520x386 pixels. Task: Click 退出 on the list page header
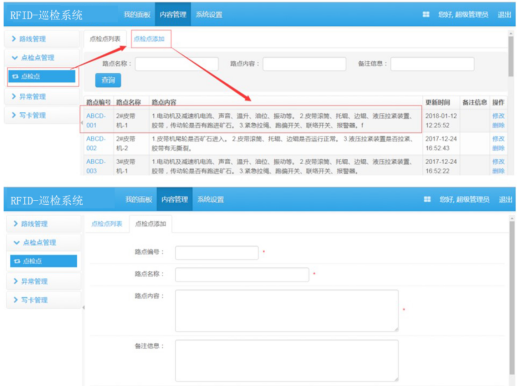(504, 14)
